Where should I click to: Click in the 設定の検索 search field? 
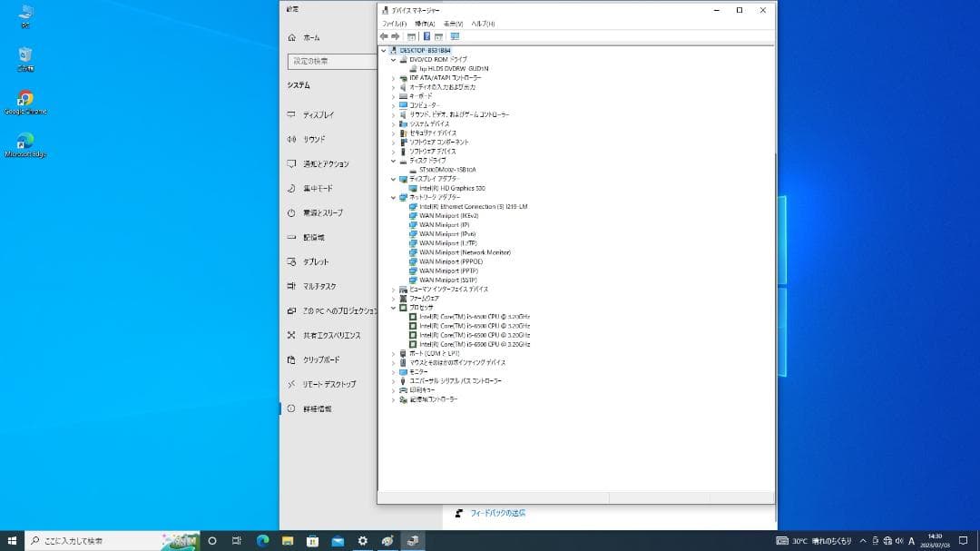pos(333,62)
